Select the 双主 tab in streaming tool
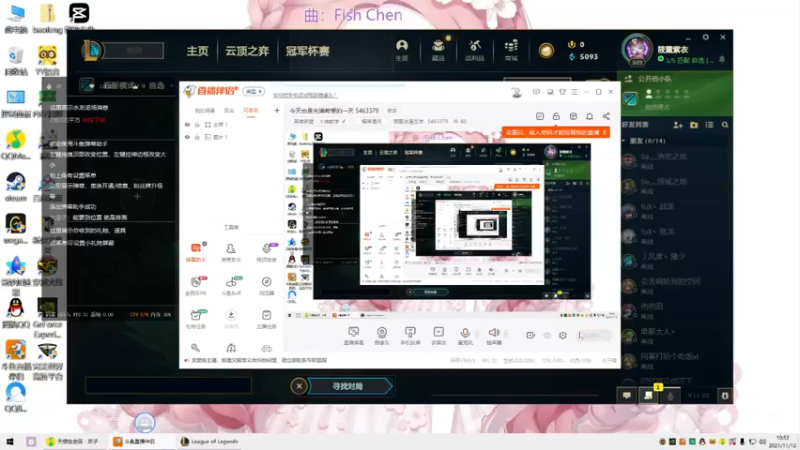800x450 pixels. tap(229, 110)
